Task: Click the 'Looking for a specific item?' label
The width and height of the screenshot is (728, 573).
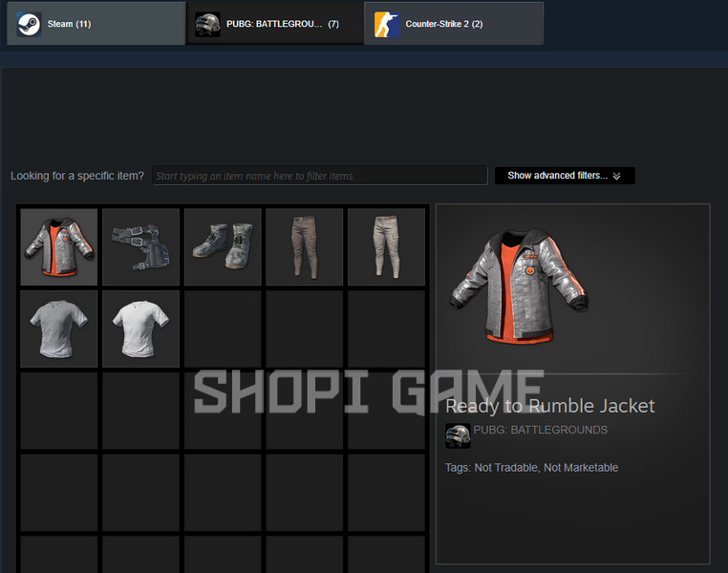Action: click(x=77, y=176)
